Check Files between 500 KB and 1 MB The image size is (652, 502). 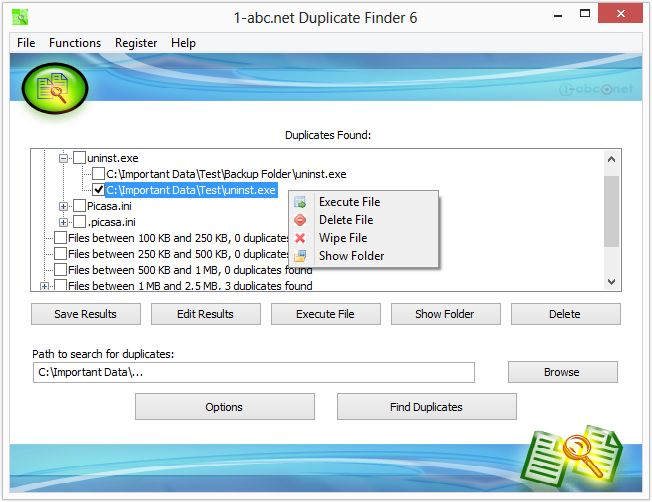click(61, 270)
